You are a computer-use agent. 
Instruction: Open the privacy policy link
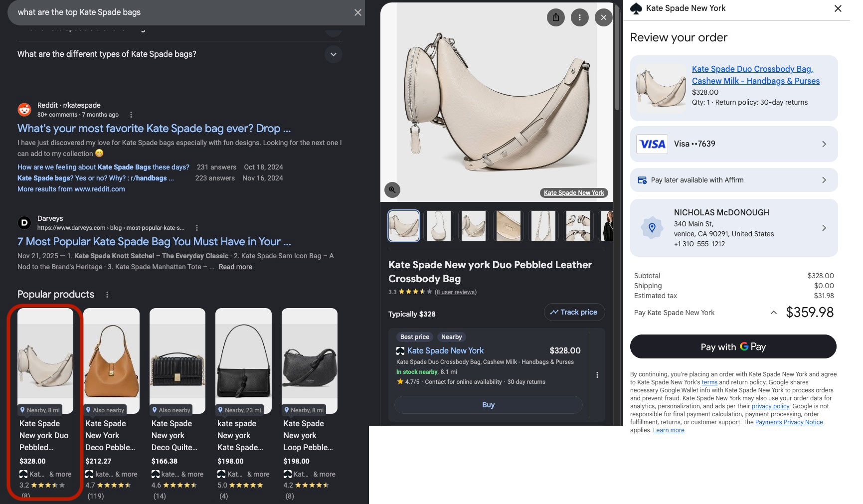click(770, 406)
